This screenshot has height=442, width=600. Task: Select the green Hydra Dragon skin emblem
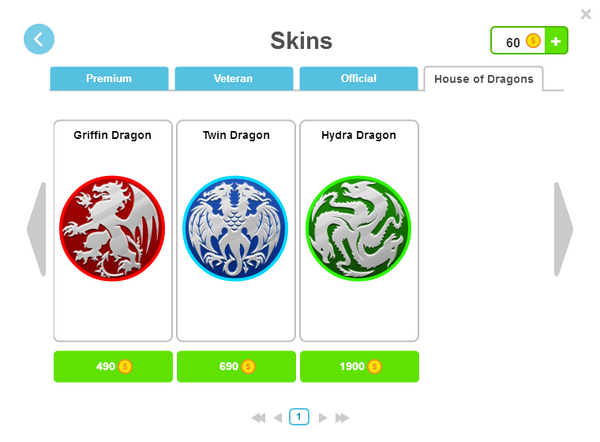[x=359, y=228]
